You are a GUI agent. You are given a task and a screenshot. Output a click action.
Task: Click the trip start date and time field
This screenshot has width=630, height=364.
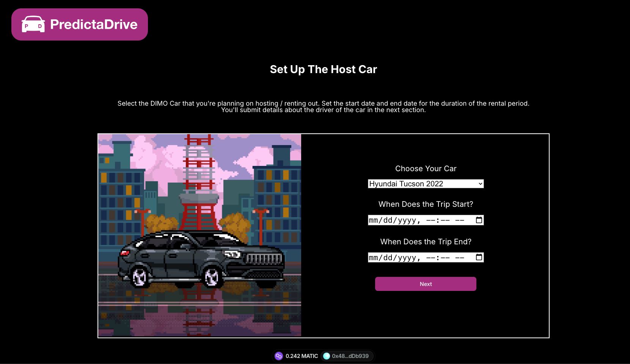(x=426, y=220)
